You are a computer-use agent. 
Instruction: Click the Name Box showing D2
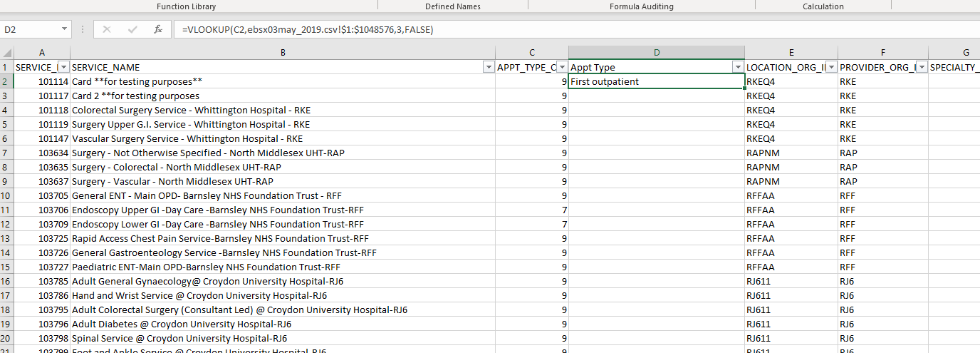tap(30, 30)
